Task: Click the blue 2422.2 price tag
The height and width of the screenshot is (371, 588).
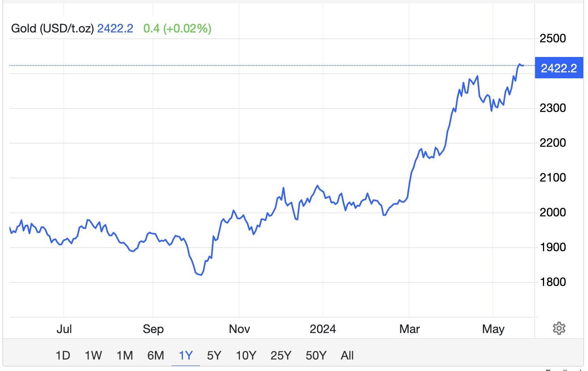Action: [559, 68]
